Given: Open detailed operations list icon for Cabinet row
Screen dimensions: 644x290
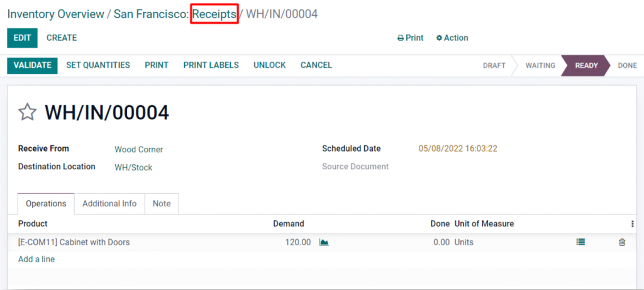Looking at the screenshot, I should tap(580, 242).
